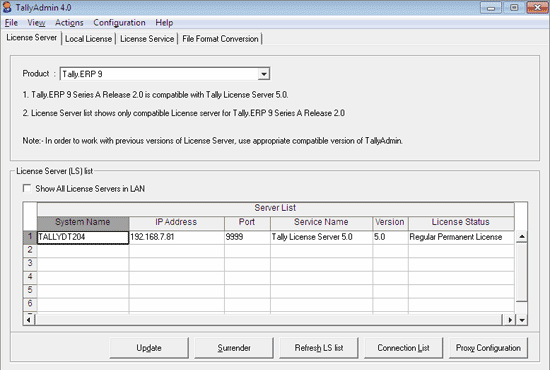Open Proxy Configuration
The height and width of the screenshot is (370, 550).
[x=488, y=348]
